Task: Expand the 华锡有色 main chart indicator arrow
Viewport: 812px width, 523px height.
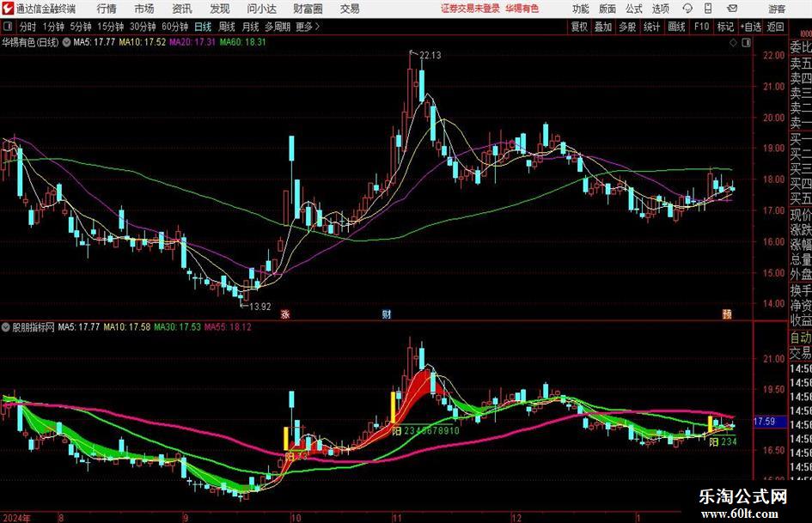Action: click(67, 42)
